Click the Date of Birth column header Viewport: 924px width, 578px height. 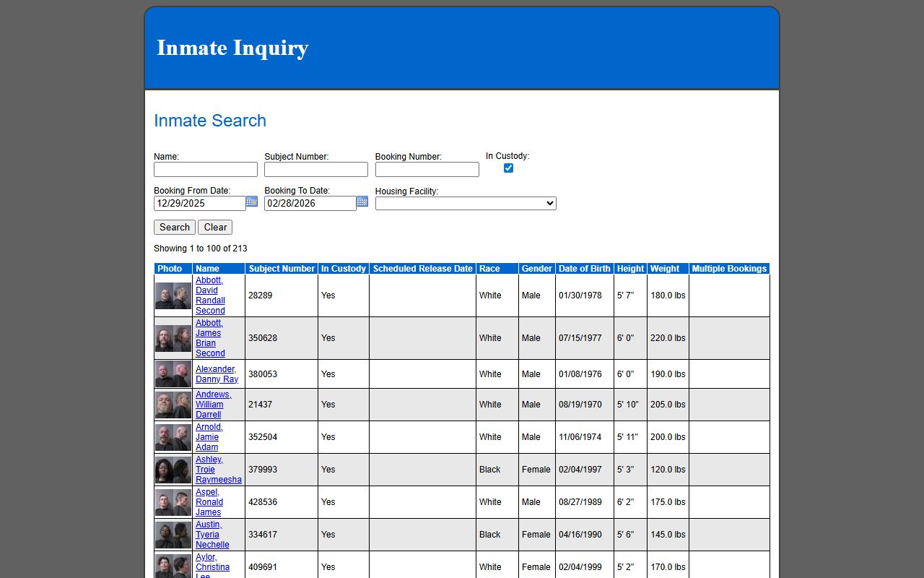click(x=585, y=269)
